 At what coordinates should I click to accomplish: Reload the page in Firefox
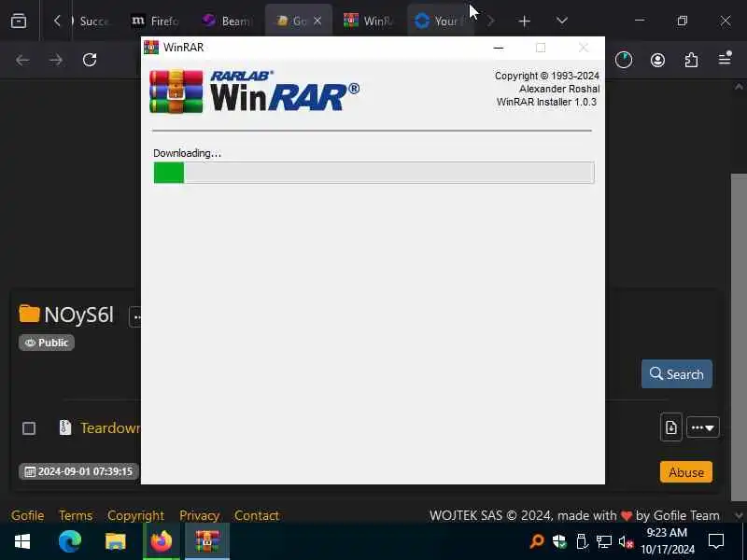[90, 60]
